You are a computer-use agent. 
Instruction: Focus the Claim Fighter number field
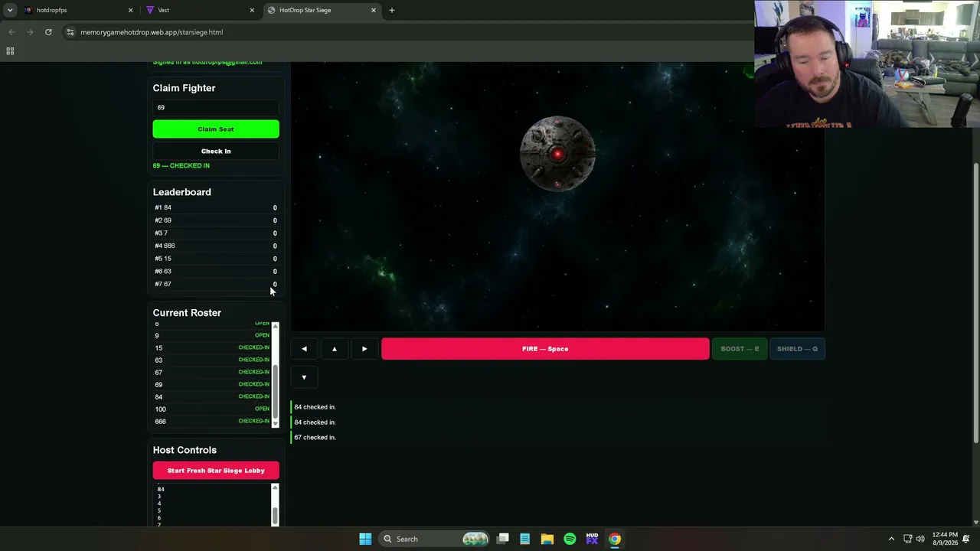click(216, 108)
